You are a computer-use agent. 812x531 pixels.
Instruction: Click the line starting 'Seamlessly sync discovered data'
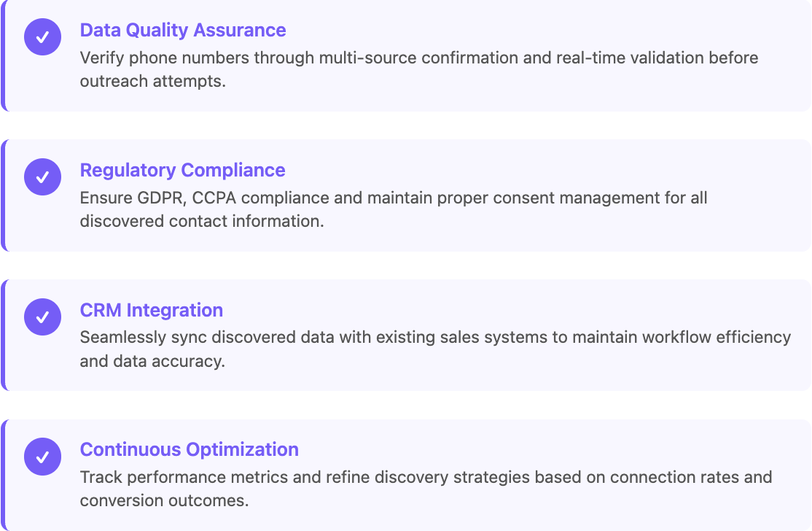pyautogui.click(x=435, y=337)
